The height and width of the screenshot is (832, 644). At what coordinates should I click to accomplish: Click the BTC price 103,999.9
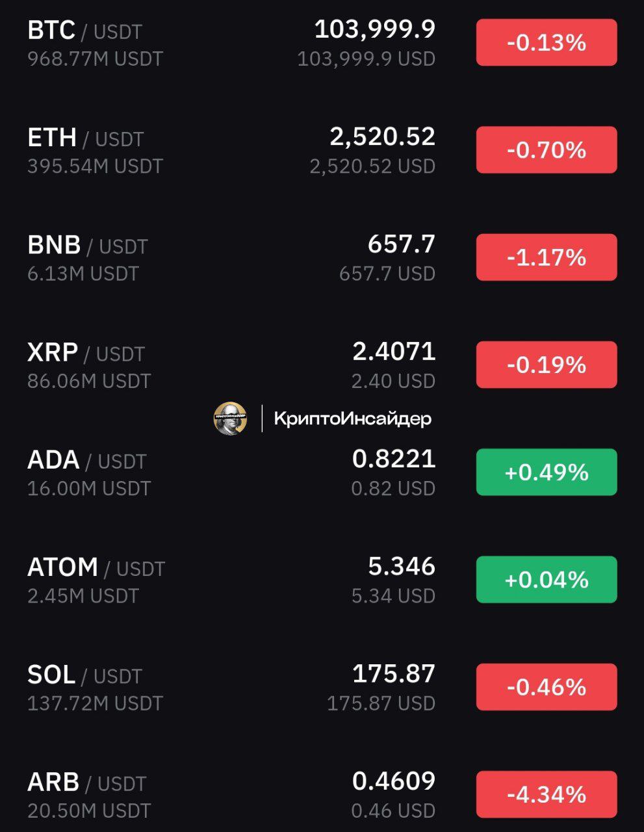tap(375, 29)
